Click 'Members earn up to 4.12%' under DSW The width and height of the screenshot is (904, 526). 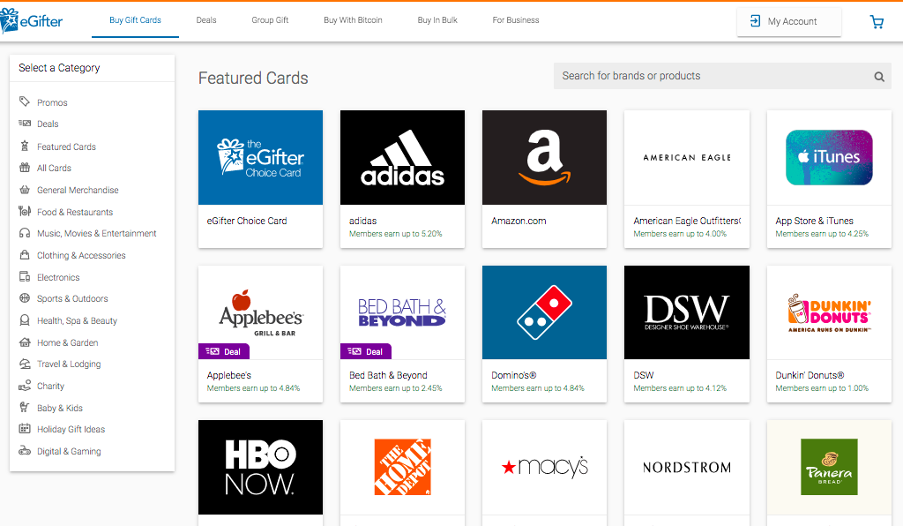tap(680, 388)
